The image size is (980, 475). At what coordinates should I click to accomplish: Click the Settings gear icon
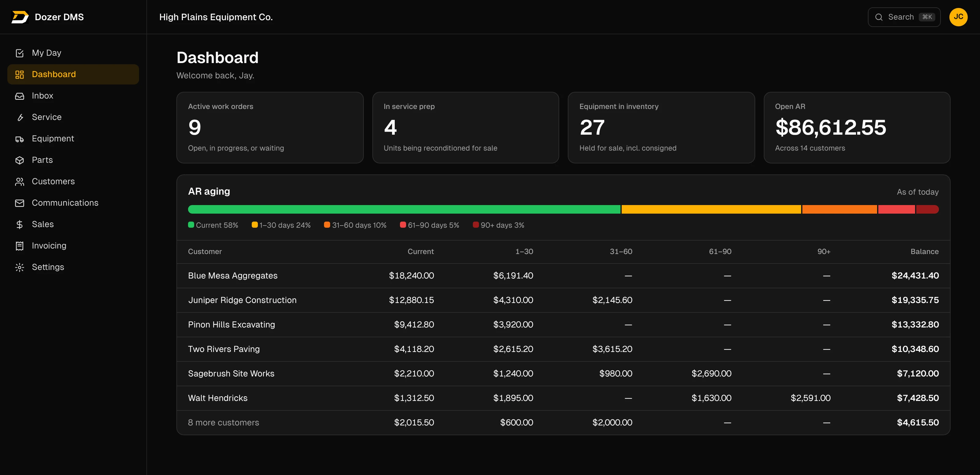pos(19,267)
